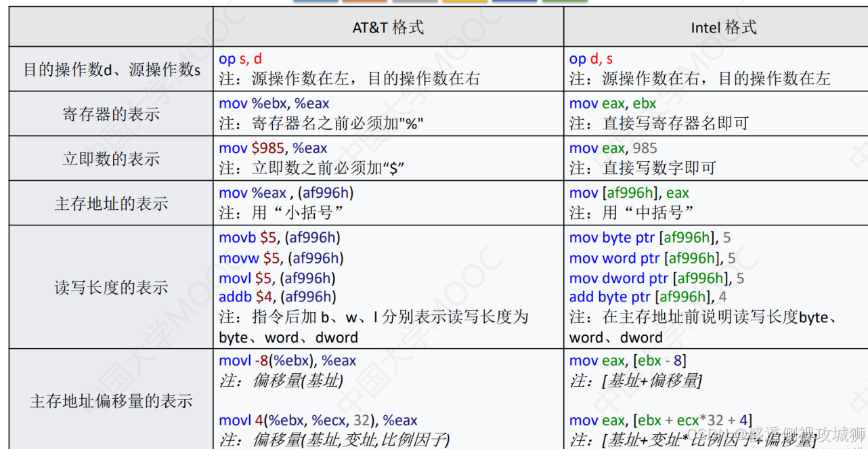Click the note '注：用“小括号”'
Screen dimensions: 868x449
281,213
